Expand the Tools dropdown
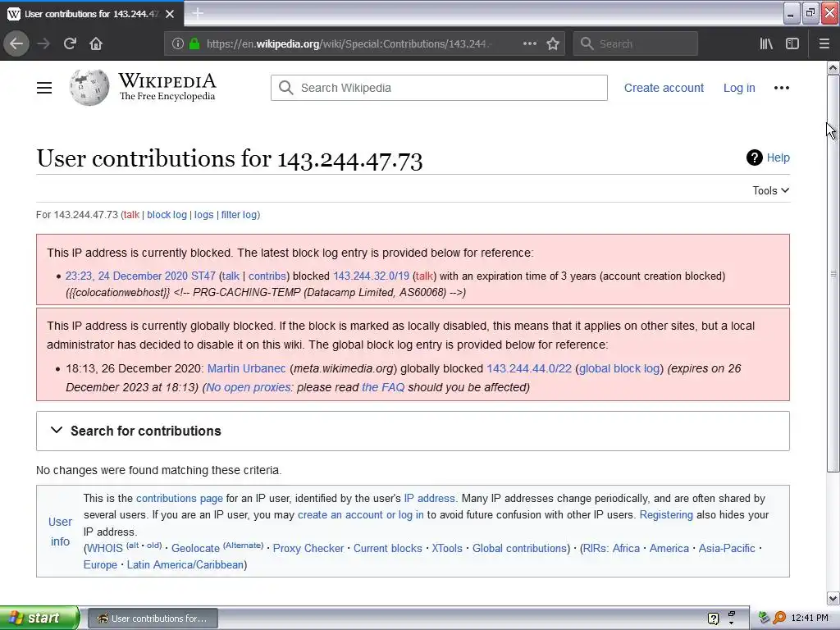Image resolution: width=840 pixels, height=630 pixels. click(x=771, y=190)
